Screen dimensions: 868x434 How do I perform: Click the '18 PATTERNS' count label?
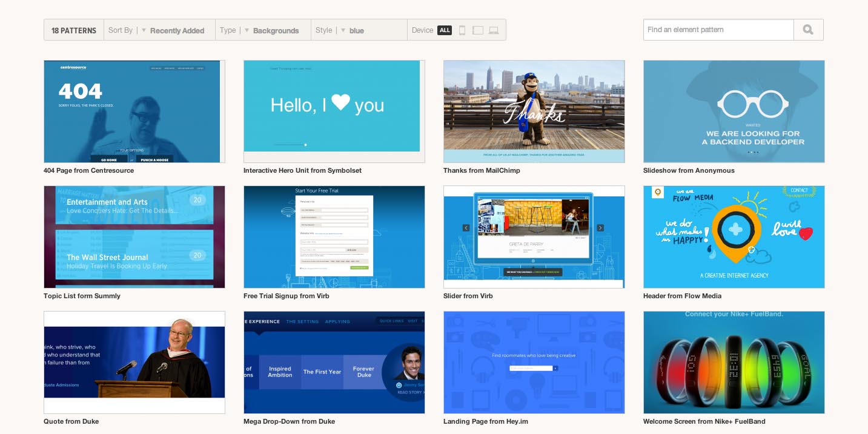click(74, 30)
